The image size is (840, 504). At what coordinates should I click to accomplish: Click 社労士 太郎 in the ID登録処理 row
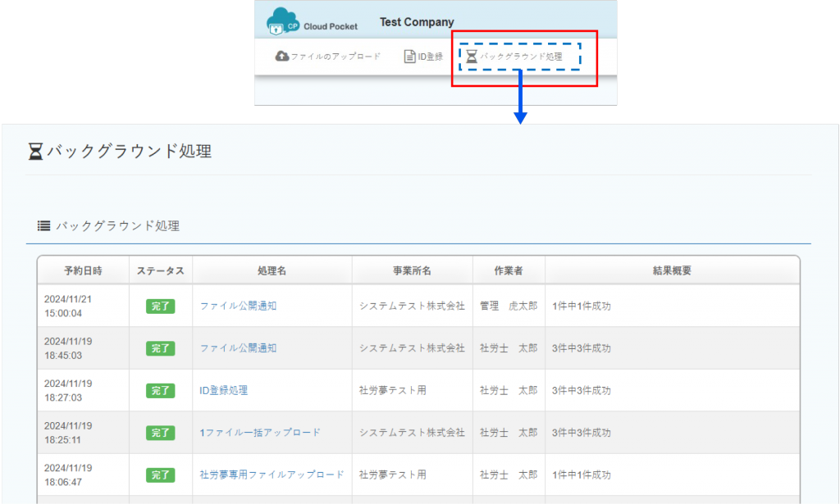point(509,391)
